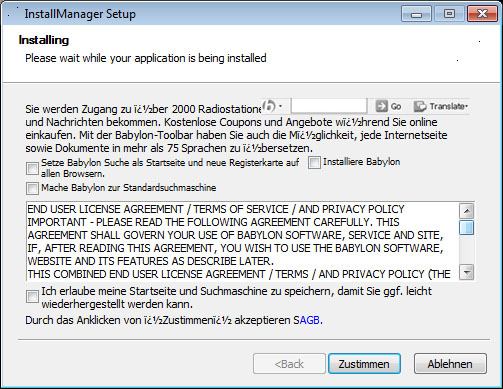Screen dimensions: 503x389
Task: Tick 'Mache Babylon zur Standardsuchmaschine' checkbox
Action: 32,189
